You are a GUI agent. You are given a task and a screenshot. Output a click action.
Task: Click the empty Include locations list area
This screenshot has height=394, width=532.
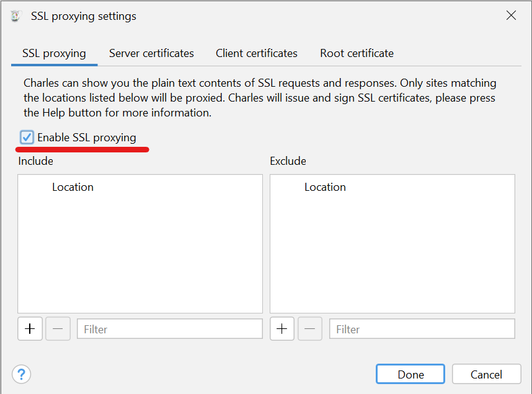tap(140, 254)
